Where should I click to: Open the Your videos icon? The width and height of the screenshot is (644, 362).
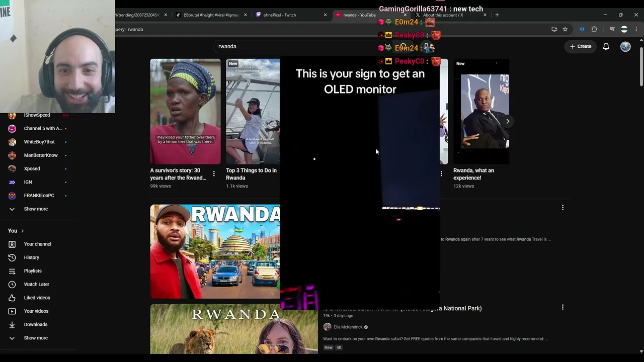(x=12, y=311)
